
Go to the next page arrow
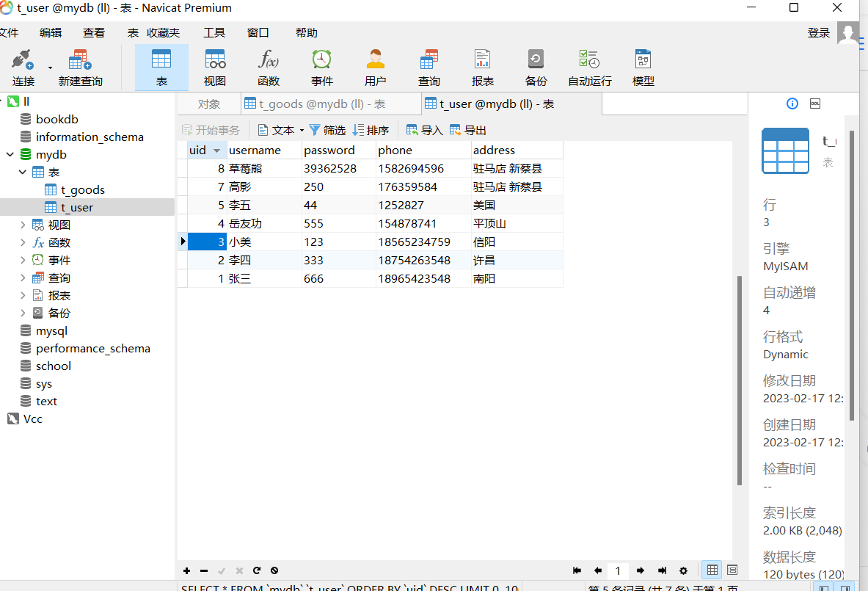click(x=641, y=570)
